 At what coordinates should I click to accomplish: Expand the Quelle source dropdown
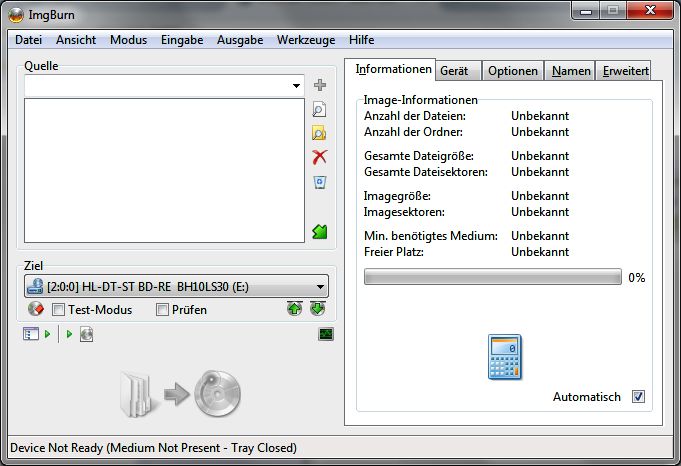point(296,86)
